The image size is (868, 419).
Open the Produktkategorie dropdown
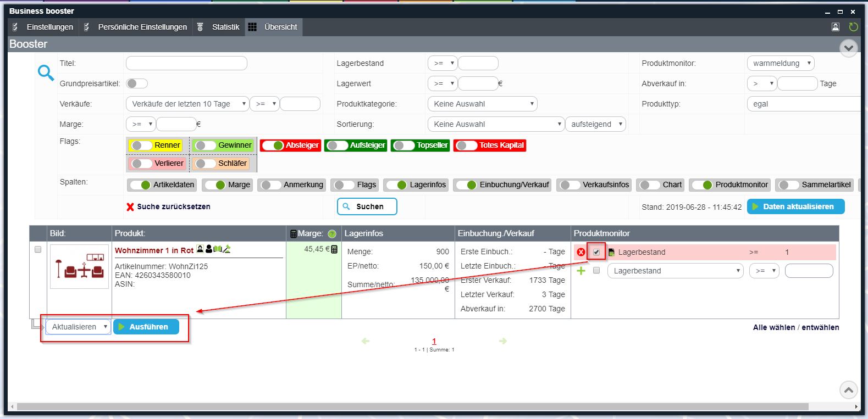[x=482, y=104]
